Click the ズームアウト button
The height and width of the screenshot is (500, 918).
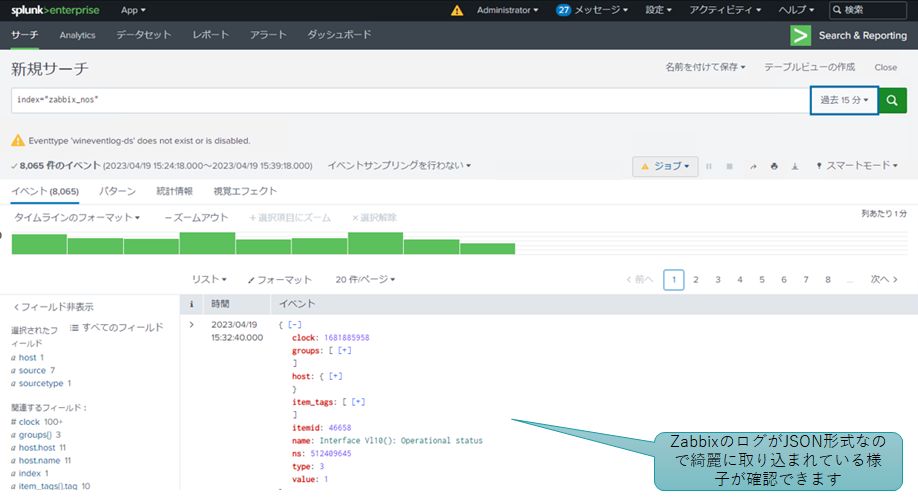click(196, 217)
